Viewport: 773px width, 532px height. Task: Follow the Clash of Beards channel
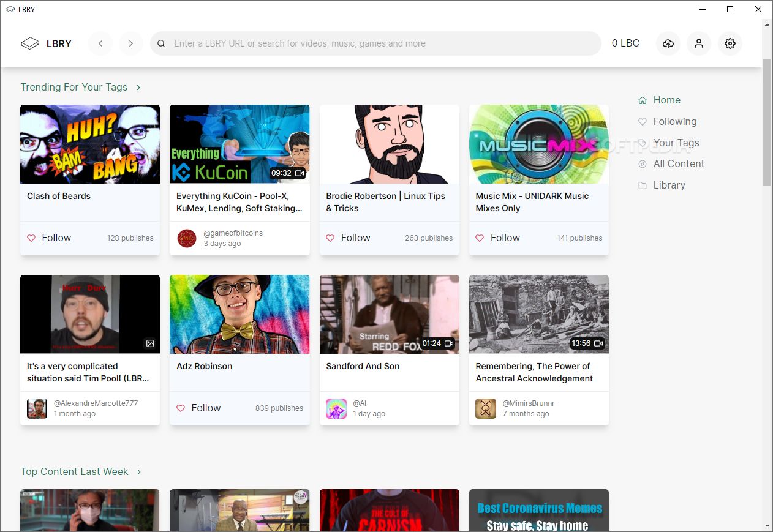49,238
